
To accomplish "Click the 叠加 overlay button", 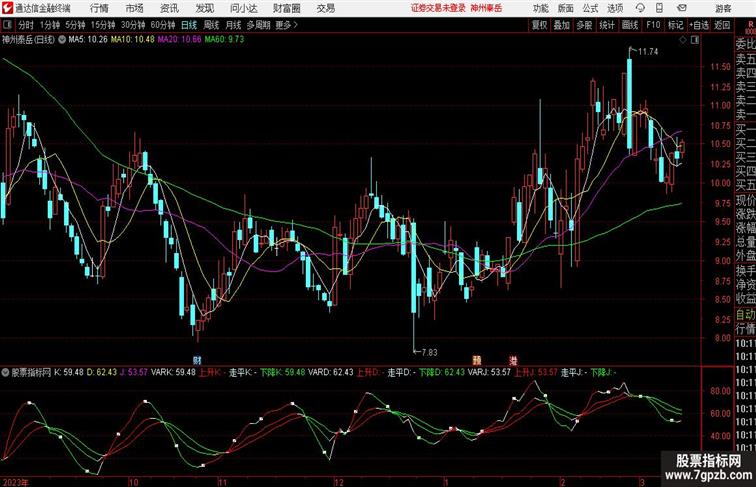I will (x=562, y=25).
